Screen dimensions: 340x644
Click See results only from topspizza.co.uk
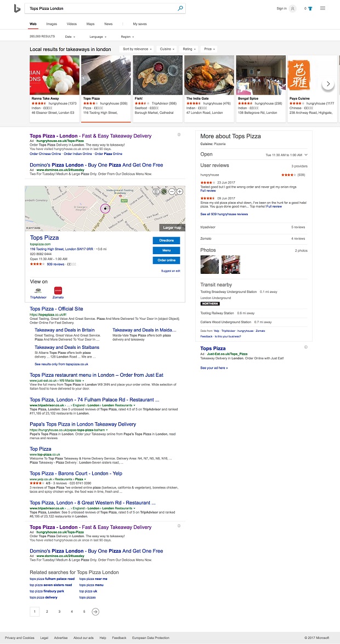(x=61, y=364)
